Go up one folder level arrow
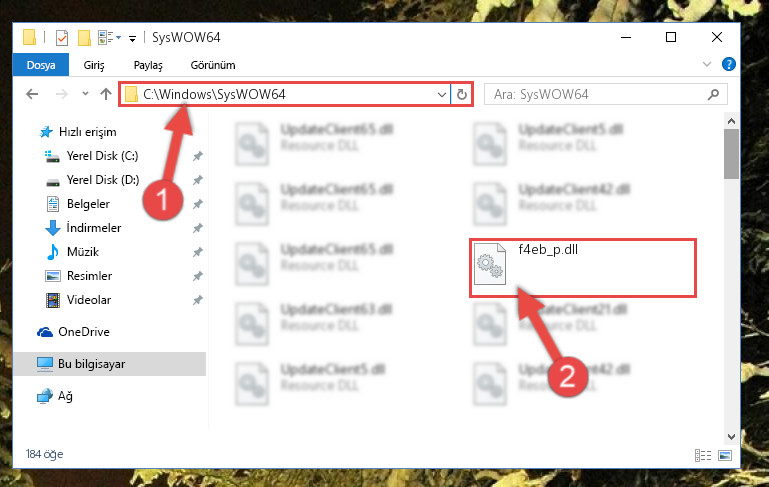This screenshot has width=769, height=487. point(106,94)
